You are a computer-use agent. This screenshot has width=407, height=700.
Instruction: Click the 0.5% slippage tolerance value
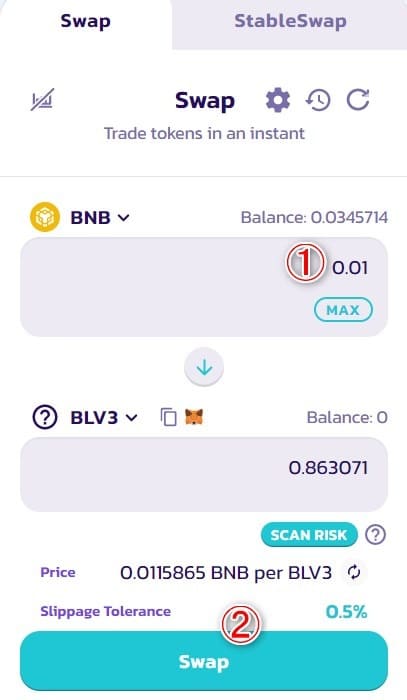pos(346,611)
